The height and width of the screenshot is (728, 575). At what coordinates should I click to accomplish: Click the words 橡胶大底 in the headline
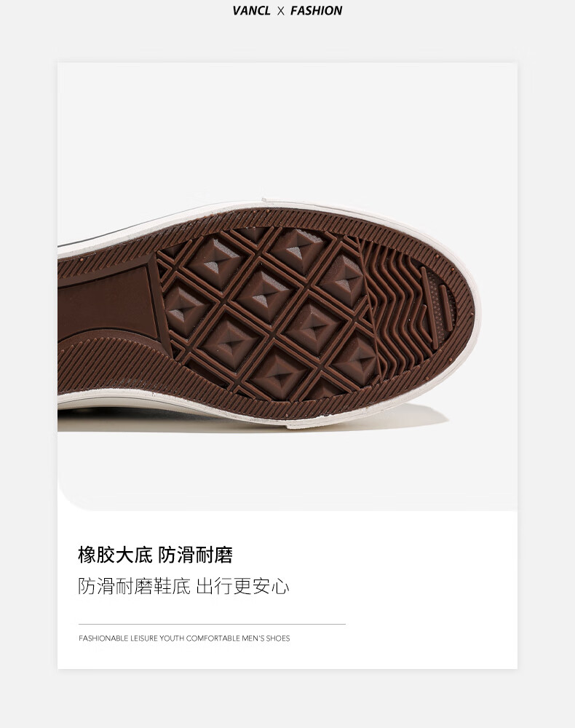115,555
